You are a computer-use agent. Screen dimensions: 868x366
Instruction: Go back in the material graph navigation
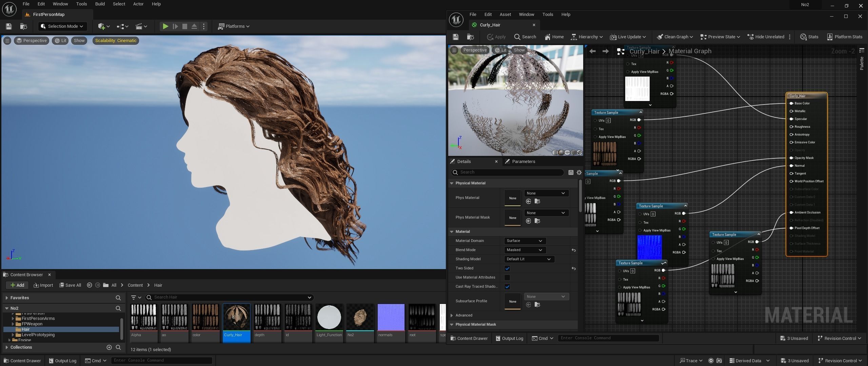[x=592, y=51]
